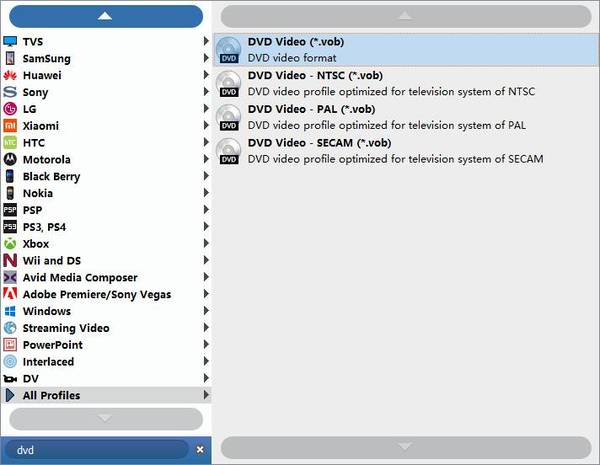Open the Streaming Video category
Viewport: 600px width, 465px height.
[x=106, y=328]
